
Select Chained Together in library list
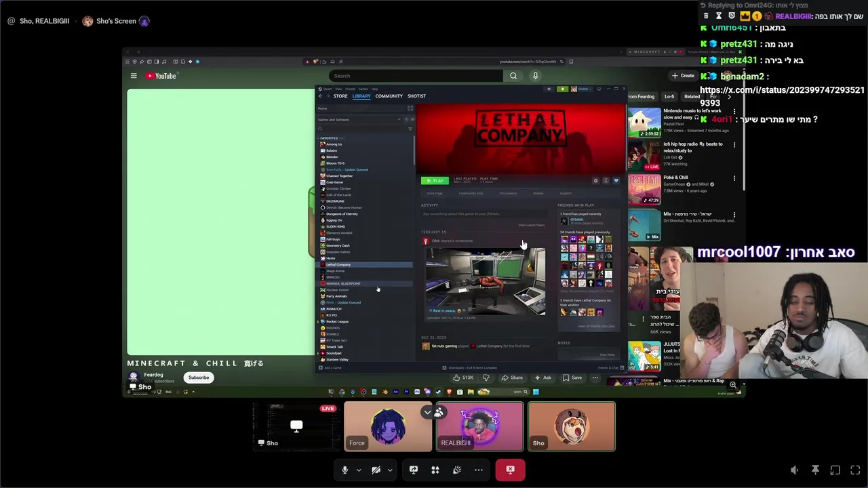coord(339,176)
